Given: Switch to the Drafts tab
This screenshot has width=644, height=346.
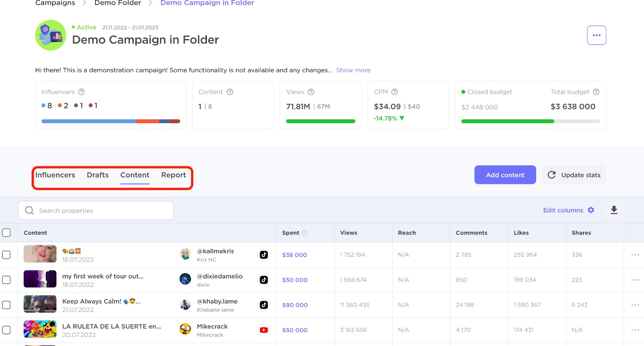Looking at the screenshot, I should point(98,175).
